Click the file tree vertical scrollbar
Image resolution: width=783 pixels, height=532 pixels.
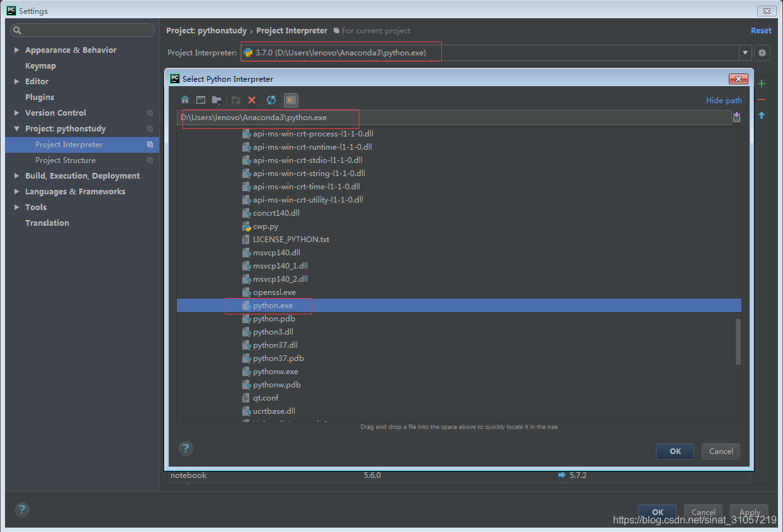pos(738,342)
